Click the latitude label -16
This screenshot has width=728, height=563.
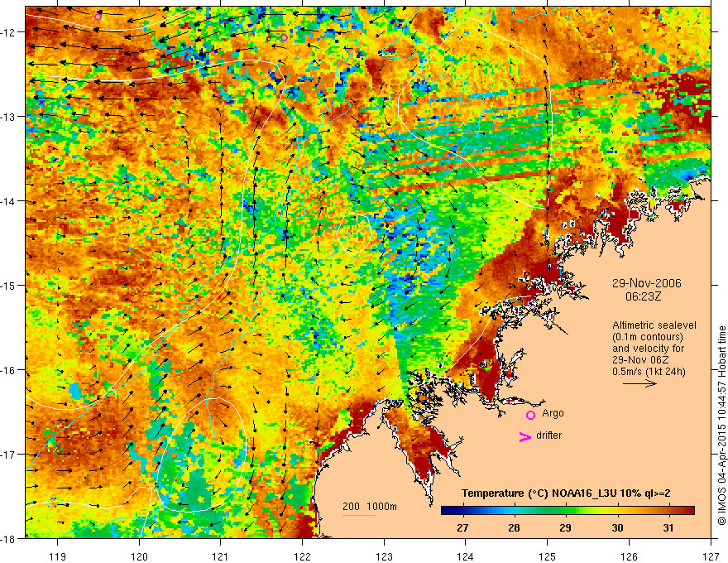tap(9, 370)
